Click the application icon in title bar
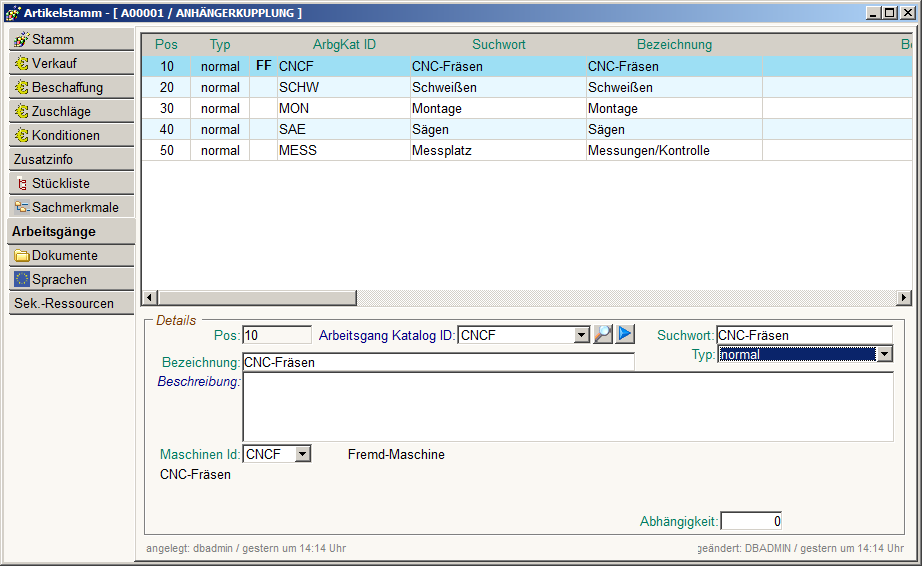This screenshot has height=566, width=922. click(x=13, y=13)
